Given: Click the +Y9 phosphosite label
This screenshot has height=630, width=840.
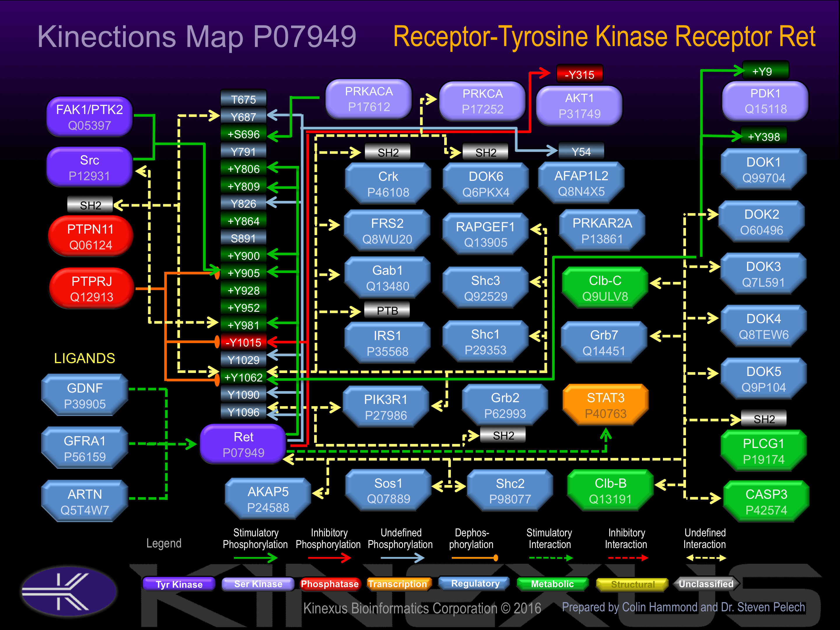Looking at the screenshot, I should point(766,71).
